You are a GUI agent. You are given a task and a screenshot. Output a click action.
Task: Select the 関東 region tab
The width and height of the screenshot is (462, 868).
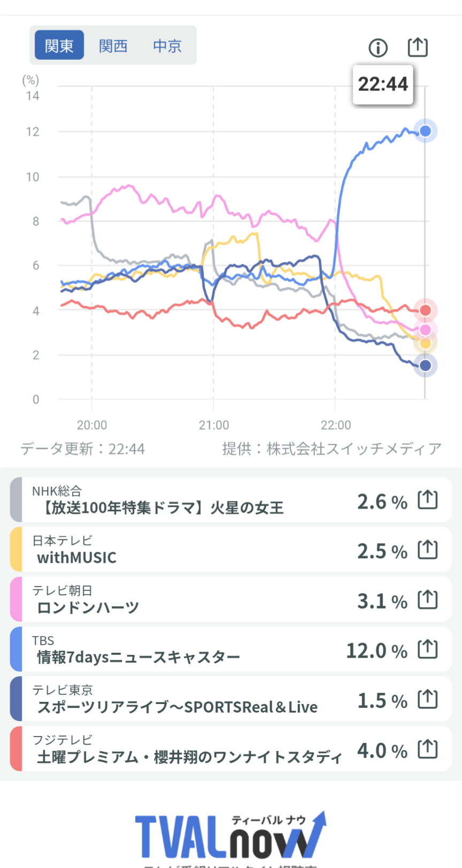point(59,46)
